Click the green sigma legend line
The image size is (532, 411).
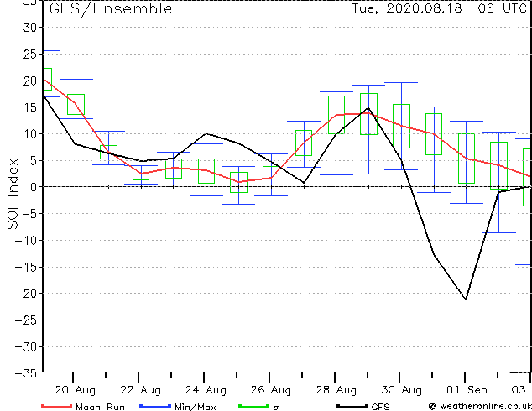coord(253,406)
